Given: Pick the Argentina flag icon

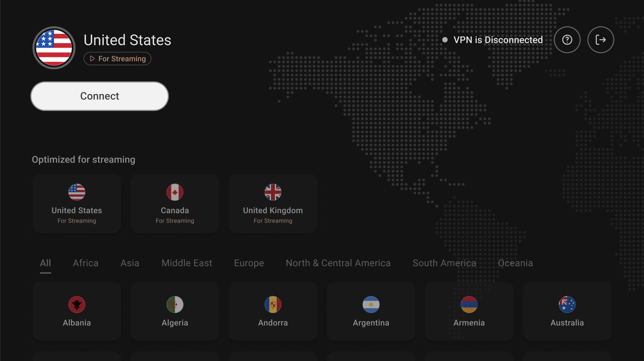Looking at the screenshot, I should click(371, 304).
